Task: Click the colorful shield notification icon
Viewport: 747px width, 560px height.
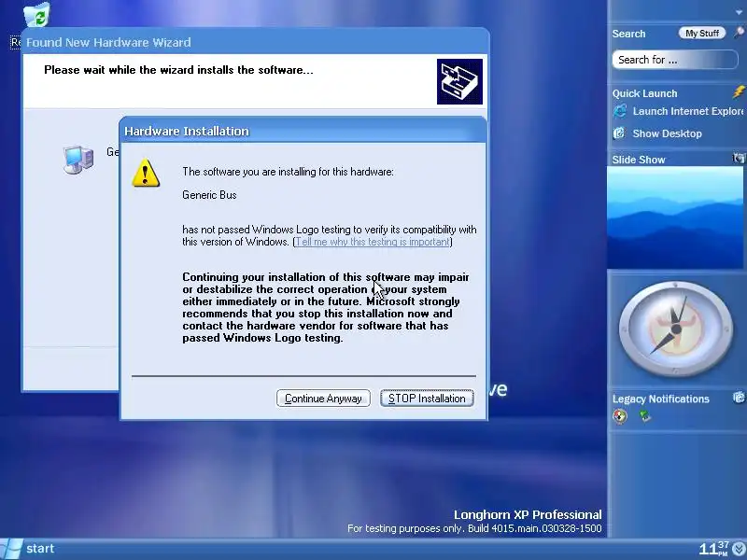Action: pyautogui.click(x=620, y=416)
